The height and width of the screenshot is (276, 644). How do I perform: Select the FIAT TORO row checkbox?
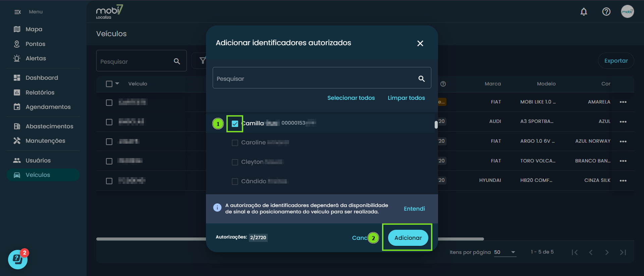pos(109,161)
